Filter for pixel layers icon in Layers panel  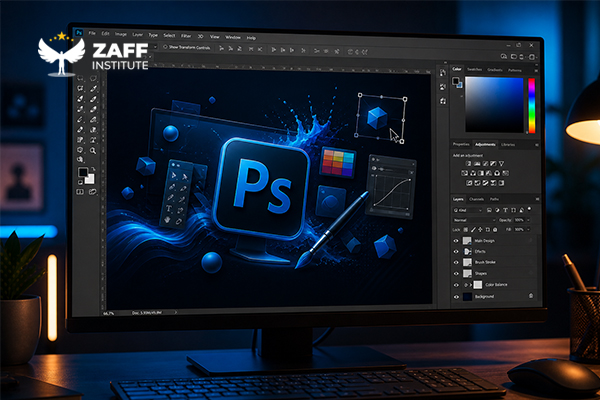[x=489, y=210]
